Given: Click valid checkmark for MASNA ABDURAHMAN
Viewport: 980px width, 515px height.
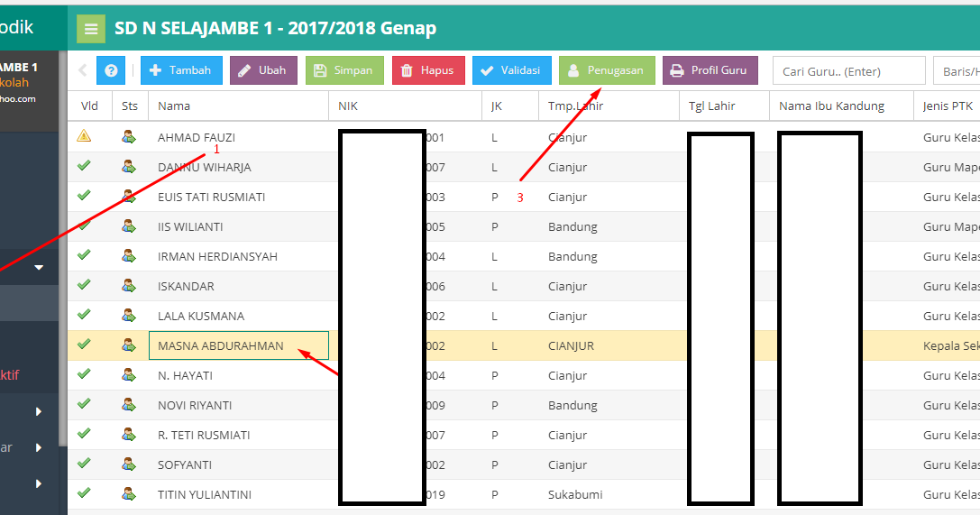Looking at the screenshot, I should point(84,344).
